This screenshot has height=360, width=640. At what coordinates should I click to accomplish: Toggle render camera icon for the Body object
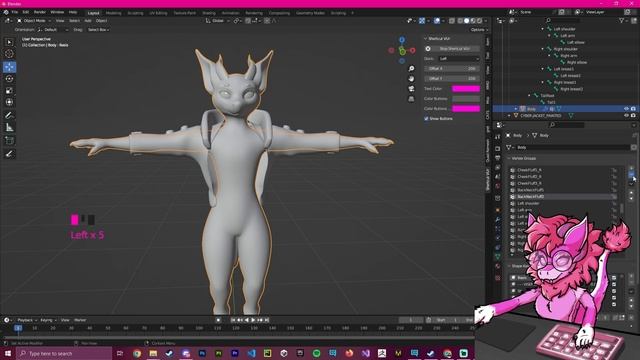pyautogui.click(x=633, y=109)
